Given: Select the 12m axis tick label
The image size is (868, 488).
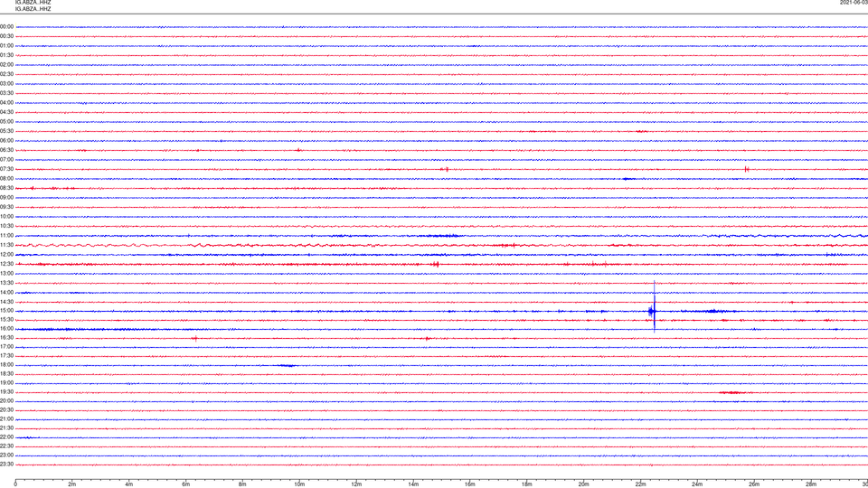Looking at the screenshot, I should point(356,484).
